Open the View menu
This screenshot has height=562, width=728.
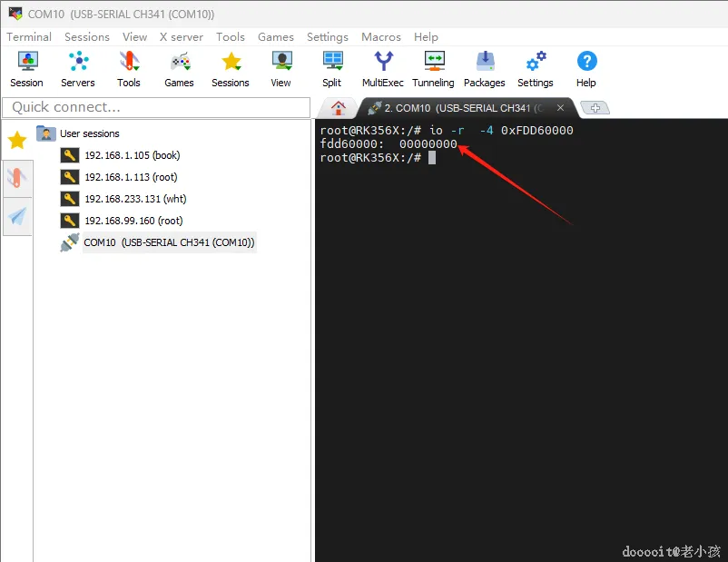point(134,36)
